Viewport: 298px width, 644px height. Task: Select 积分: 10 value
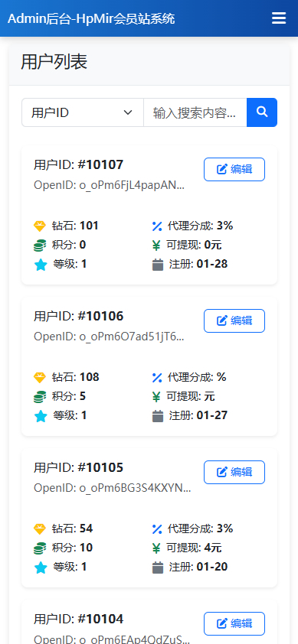pyautogui.click(x=72, y=548)
